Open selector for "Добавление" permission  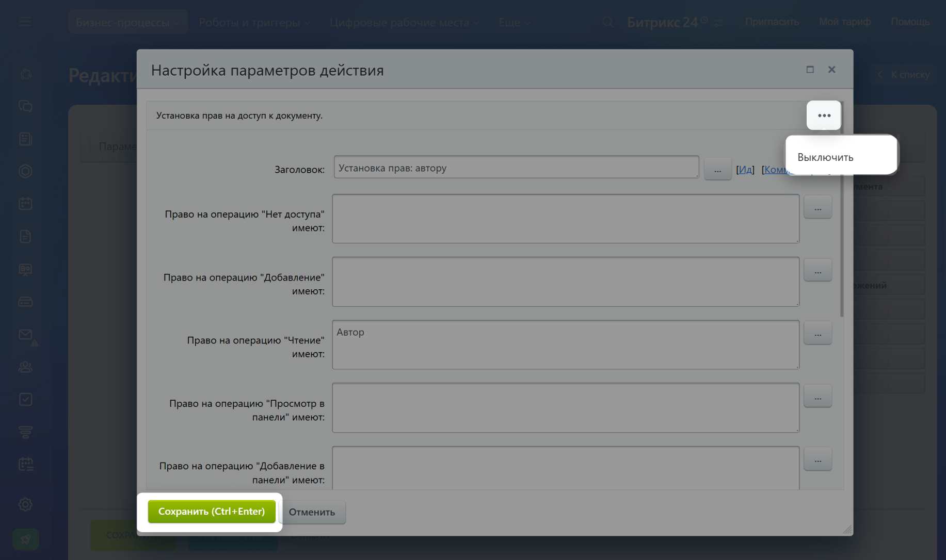(x=817, y=270)
